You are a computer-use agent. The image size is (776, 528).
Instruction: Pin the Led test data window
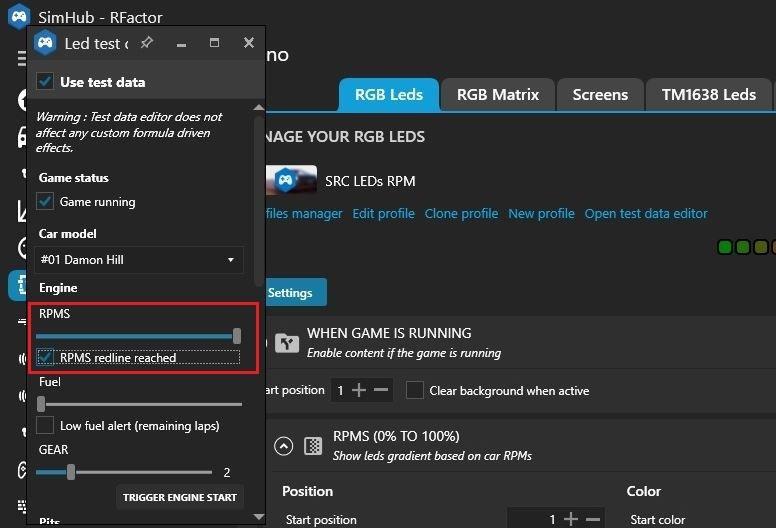click(146, 43)
